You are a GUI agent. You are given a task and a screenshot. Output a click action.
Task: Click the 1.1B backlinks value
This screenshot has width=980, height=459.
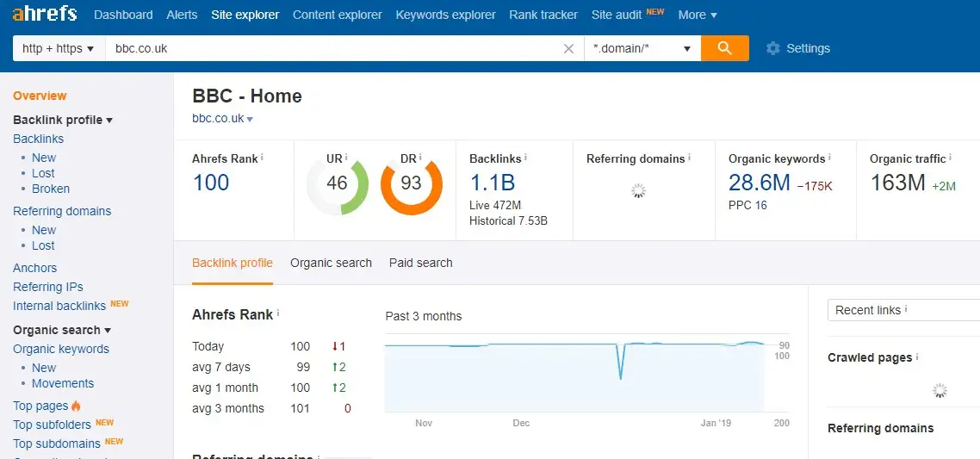coord(493,183)
